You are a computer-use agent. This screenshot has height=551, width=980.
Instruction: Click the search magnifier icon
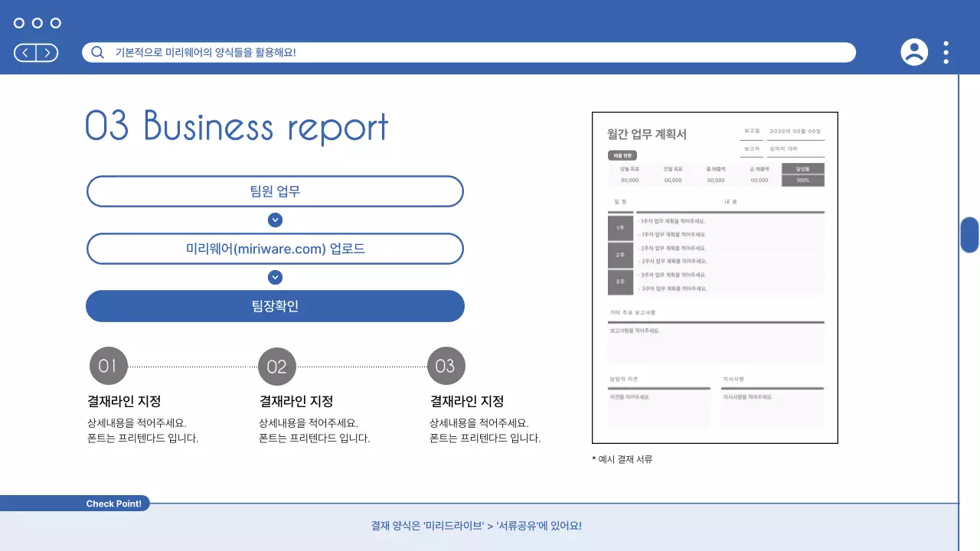(96, 52)
